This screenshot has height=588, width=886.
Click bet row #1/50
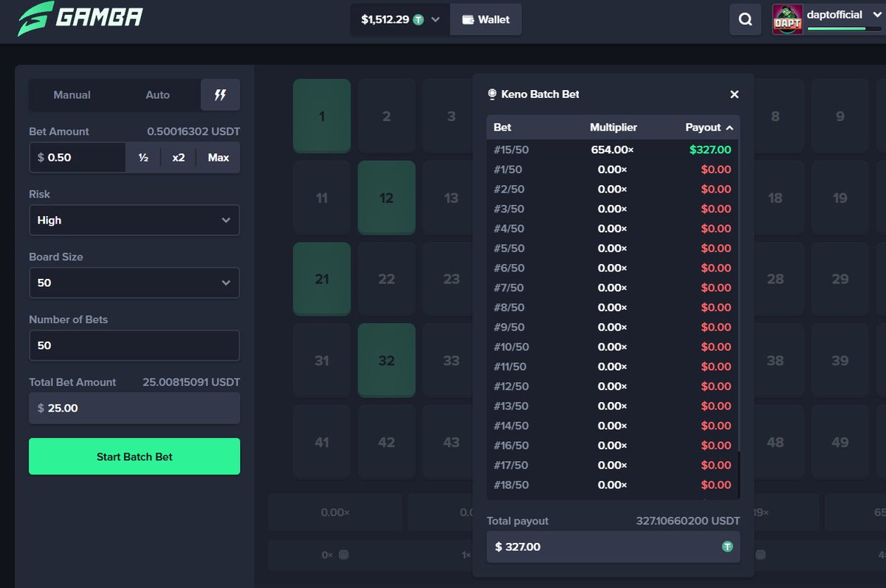tap(612, 170)
